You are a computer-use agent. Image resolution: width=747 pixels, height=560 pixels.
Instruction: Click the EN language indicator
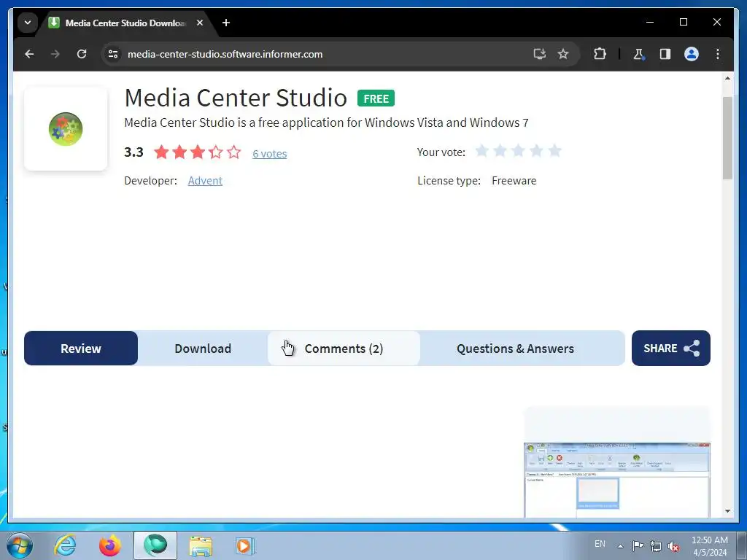click(x=600, y=544)
